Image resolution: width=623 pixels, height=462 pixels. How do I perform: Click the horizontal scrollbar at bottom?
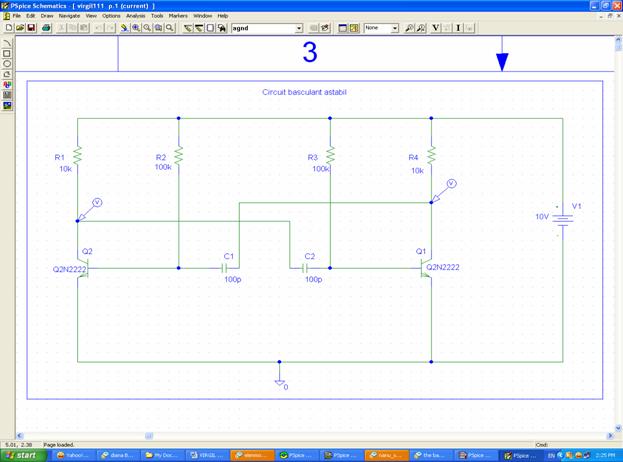(300, 436)
